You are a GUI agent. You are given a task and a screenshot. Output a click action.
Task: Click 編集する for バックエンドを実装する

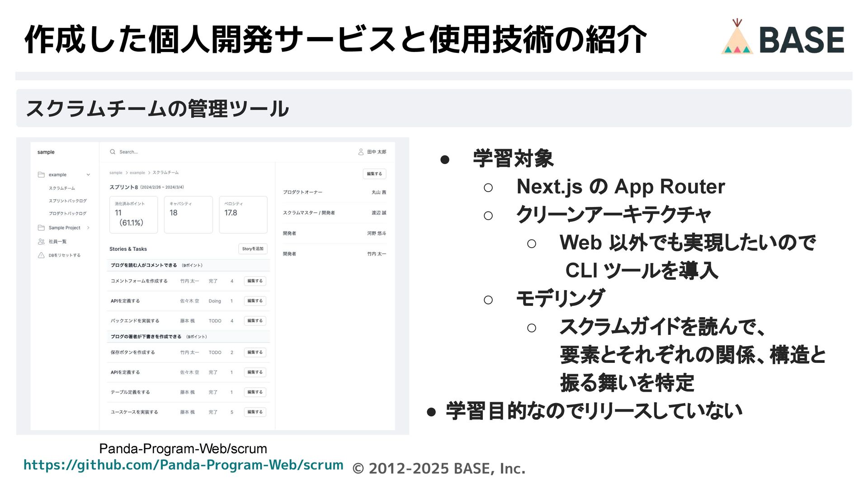tap(255, 321)
